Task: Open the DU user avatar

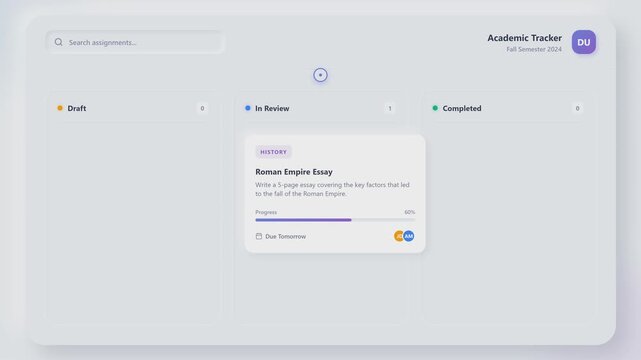Action: 583,42
